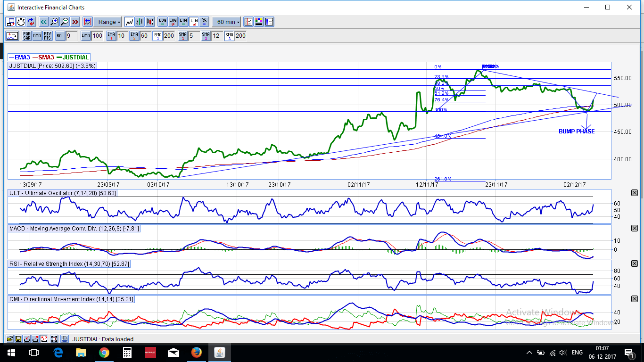Screen dimensions: 644x362
Task: Select the OHLC bar chart style icon
Action: point(140,22)
